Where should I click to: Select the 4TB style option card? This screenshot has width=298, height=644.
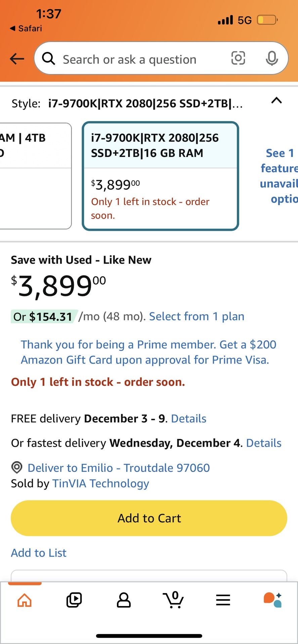pos(34,176)
